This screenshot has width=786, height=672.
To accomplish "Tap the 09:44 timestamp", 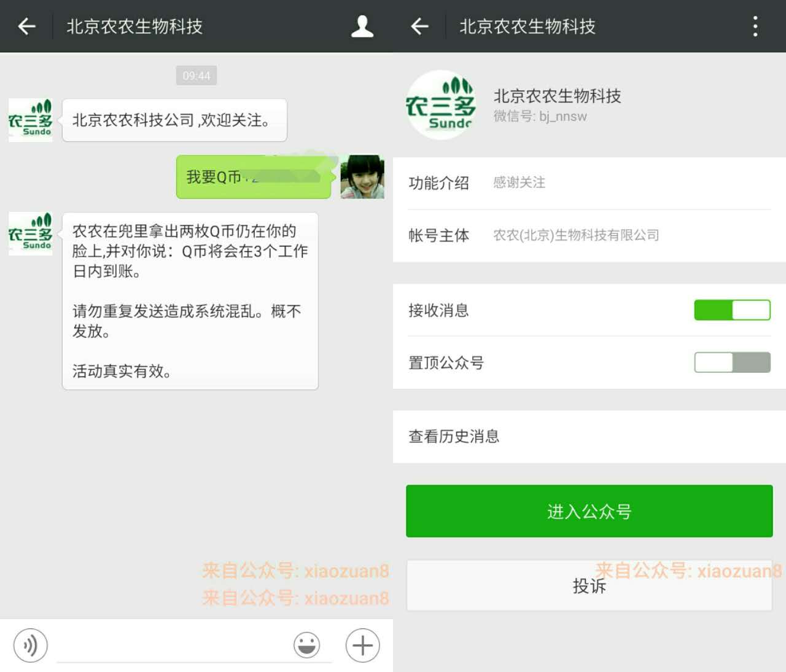I will click(196, 76).
